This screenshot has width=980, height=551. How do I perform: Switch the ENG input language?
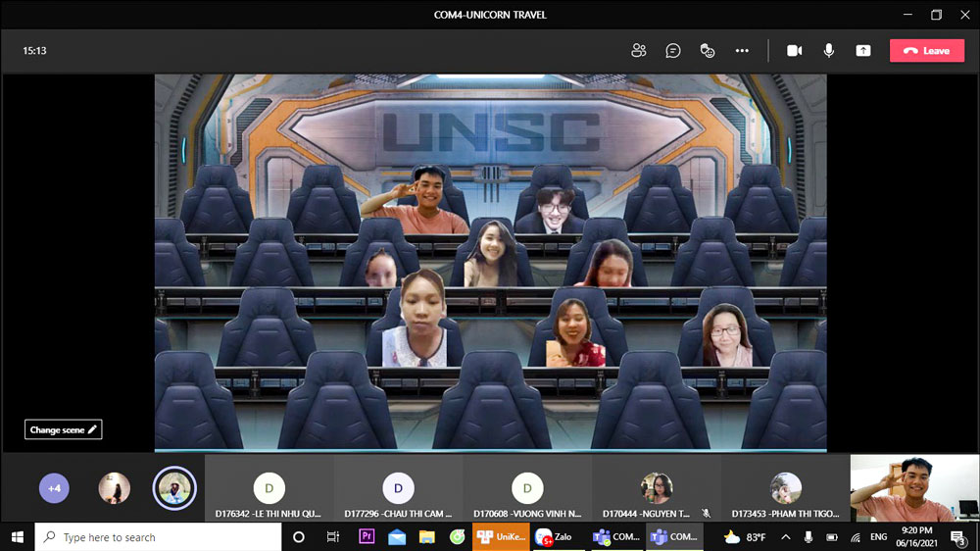pyautogui.click(x=878, y=537)
